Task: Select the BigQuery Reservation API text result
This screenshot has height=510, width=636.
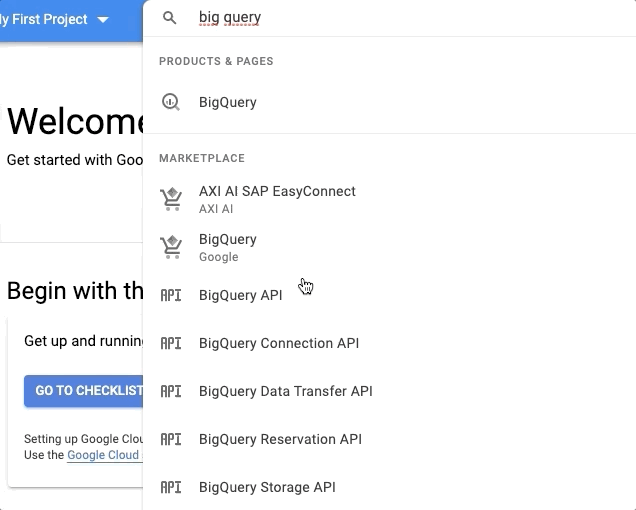Action: pyautogui.click(x=280, y=439)
